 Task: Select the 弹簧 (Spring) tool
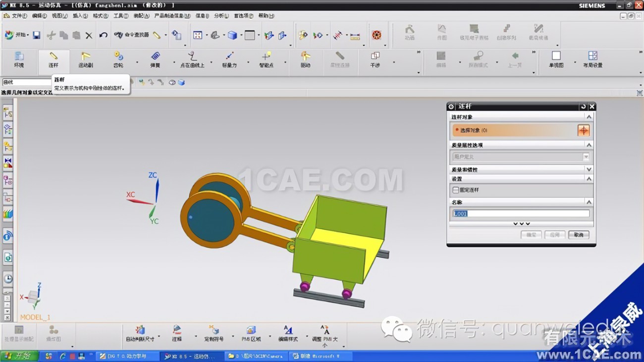coord(156,60)
